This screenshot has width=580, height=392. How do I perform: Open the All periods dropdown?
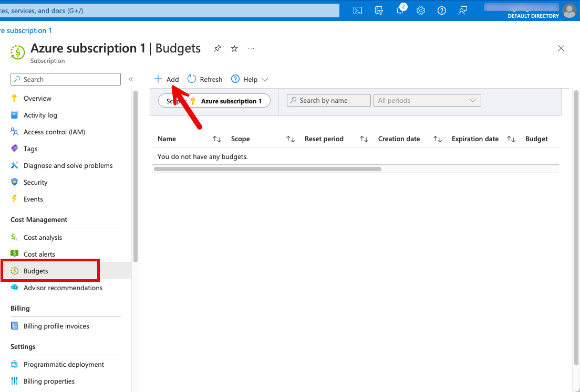tap(428, 100)
